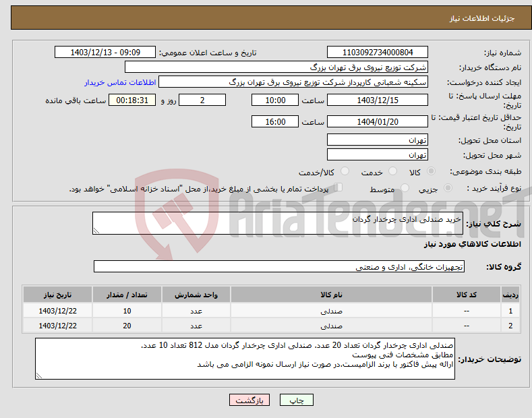The width and height of the screenshot is (532, 418).
Task: Click the response deadline date 1403/12/15
Action: (x=378, y=100)
